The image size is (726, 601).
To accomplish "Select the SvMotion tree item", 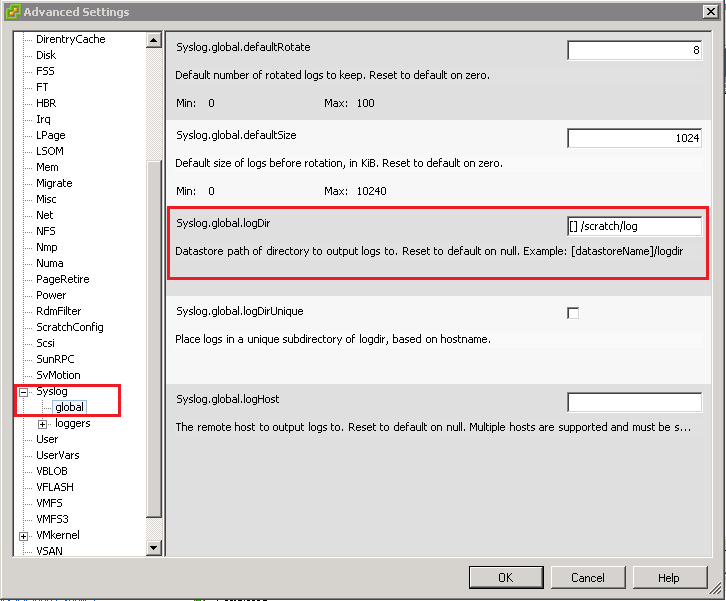I will point(58,375).
